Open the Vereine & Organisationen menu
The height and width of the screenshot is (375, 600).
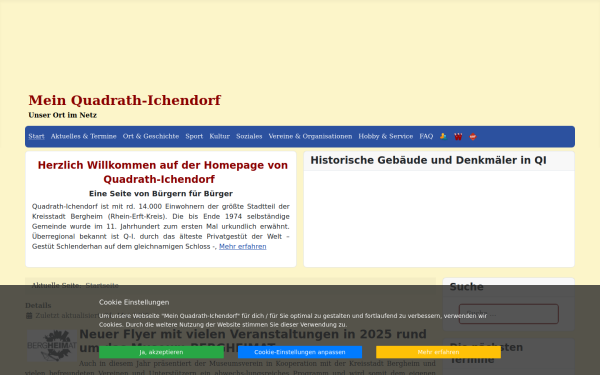tap(310, 136)
